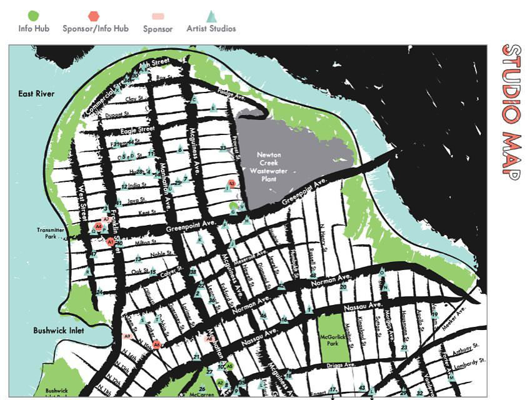Click the green Info Hub legend icon

click(x=33, y=16)
